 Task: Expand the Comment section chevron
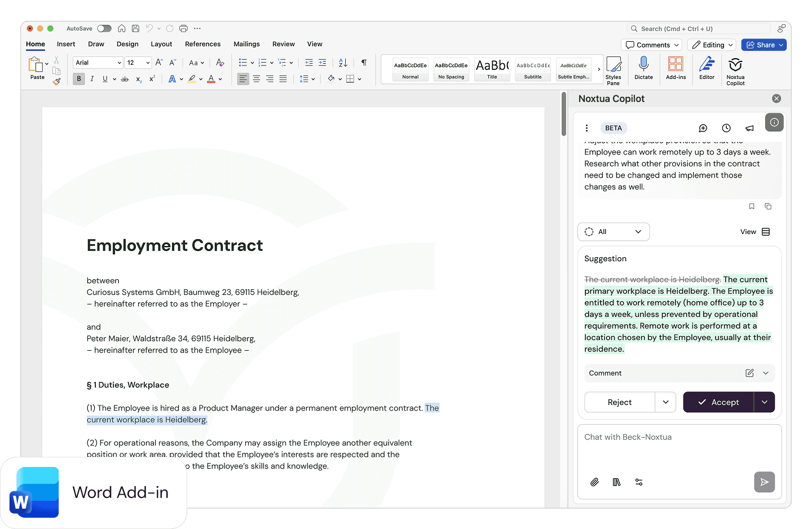pos(766,373)
